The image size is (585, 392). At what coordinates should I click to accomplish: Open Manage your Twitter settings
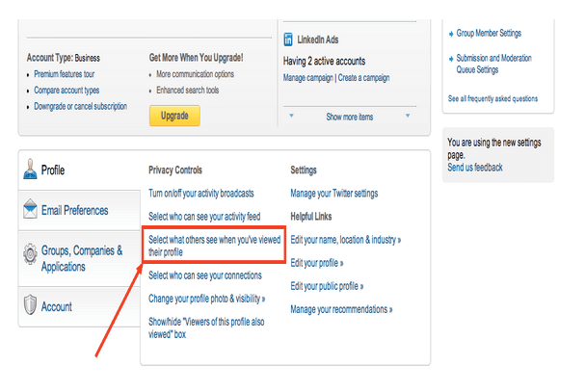point(334,194)
